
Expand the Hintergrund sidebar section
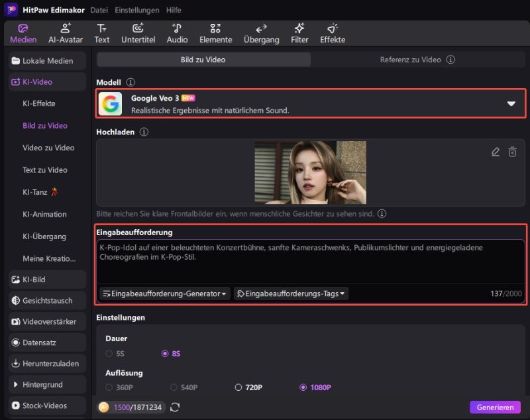(x=47, y=384)
